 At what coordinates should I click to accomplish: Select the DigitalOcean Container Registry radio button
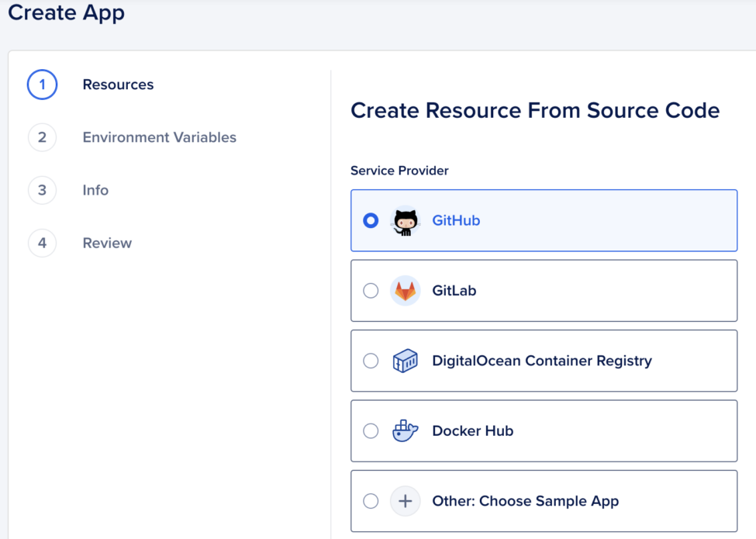click(x=371, y=361)
